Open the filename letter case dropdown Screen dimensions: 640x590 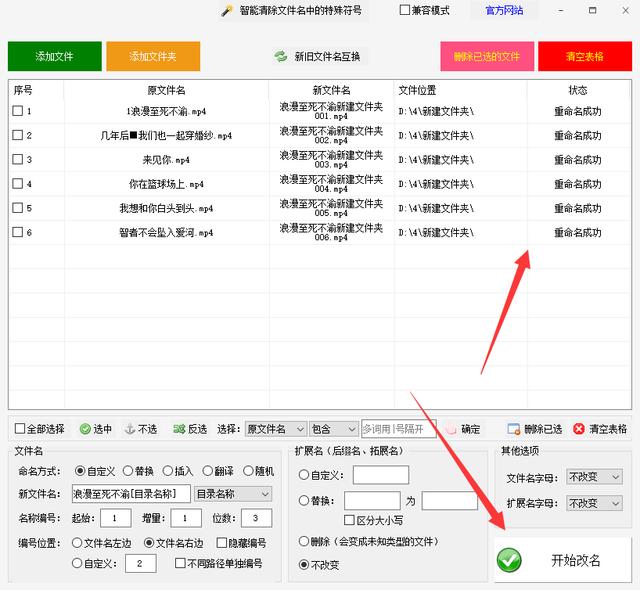594,477
